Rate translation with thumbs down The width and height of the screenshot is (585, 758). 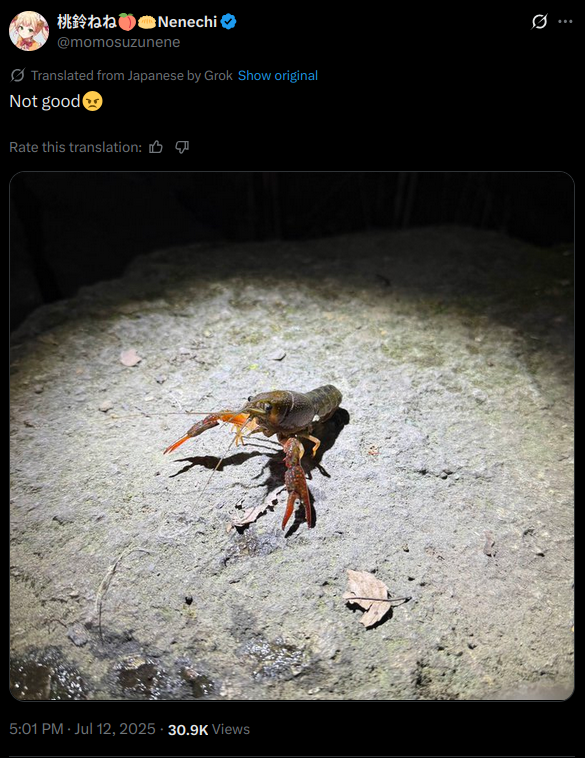(x=182, y=147)
